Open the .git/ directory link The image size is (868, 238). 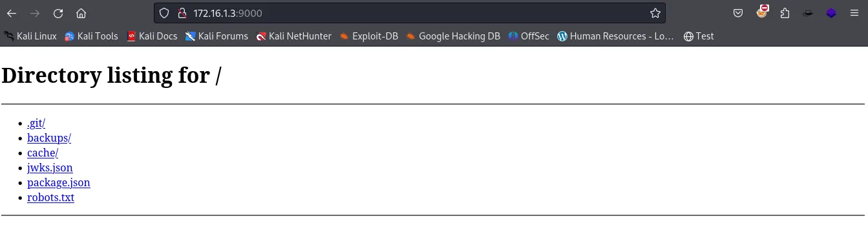36,123
